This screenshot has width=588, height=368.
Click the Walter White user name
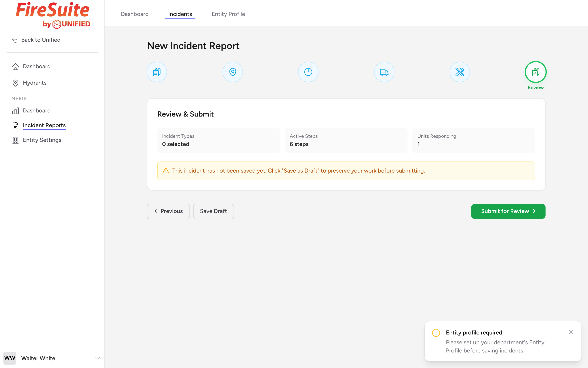click(38, 358)
